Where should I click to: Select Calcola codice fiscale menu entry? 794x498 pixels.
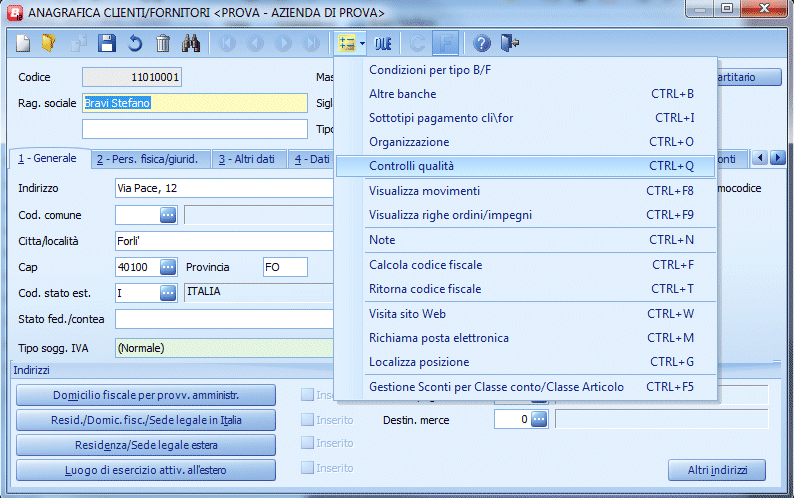pos(525,264)
